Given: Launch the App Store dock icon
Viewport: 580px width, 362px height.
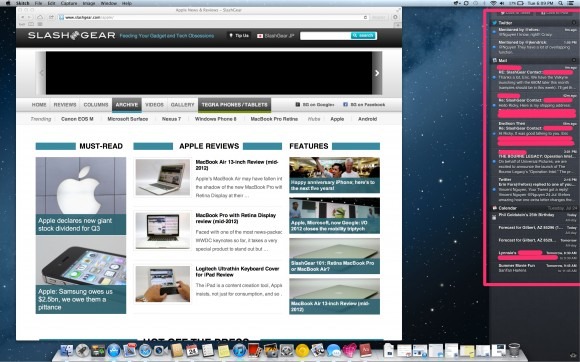Looking at the screenshot, I should [114, 350].
